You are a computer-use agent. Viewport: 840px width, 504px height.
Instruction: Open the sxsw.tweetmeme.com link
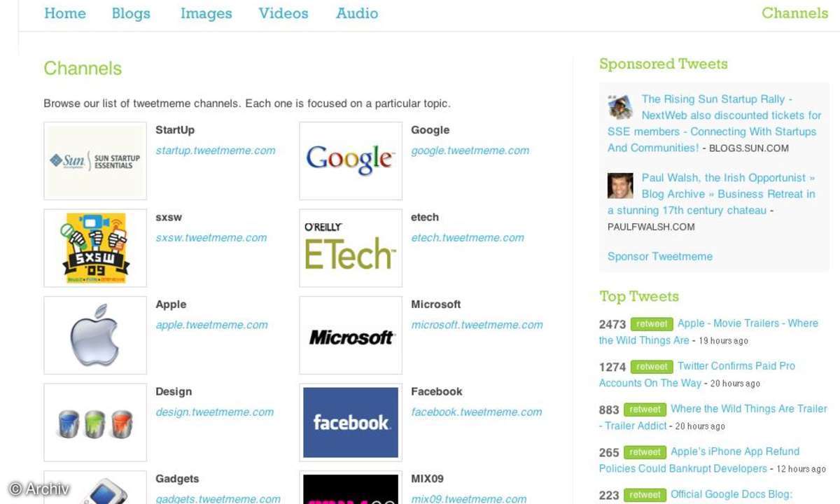pyautogui.click(x=211, y=238)
